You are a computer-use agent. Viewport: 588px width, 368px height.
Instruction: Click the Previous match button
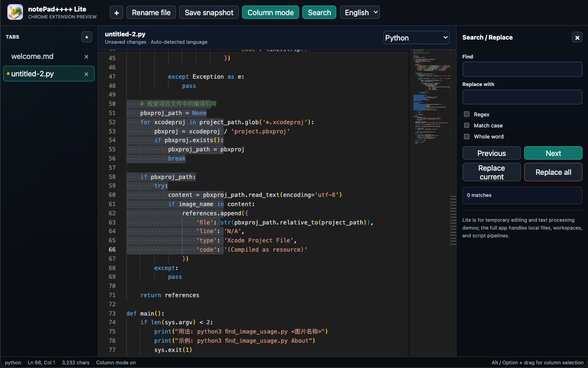[x=492, y=153]
